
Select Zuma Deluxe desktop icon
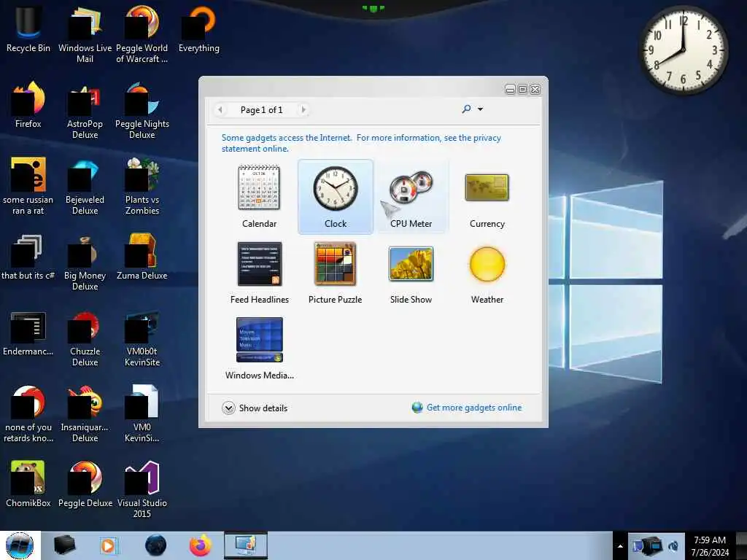pos(142,257)
